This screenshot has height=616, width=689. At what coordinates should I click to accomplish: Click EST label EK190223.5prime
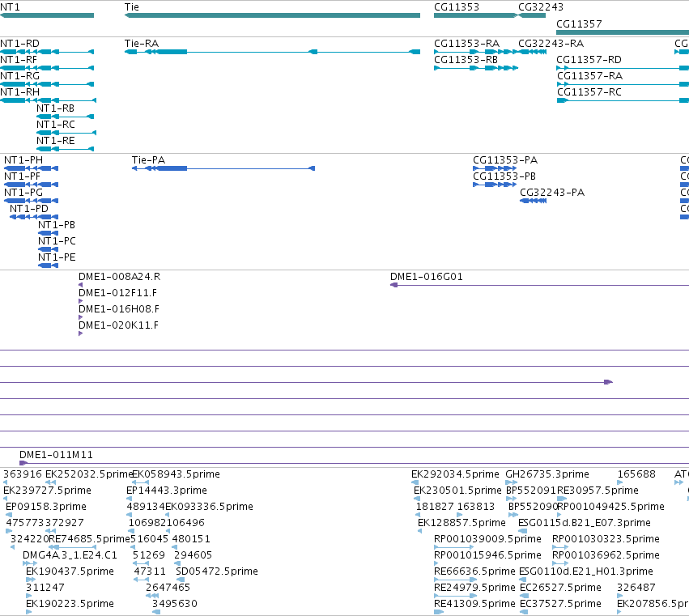pos(70,605)
